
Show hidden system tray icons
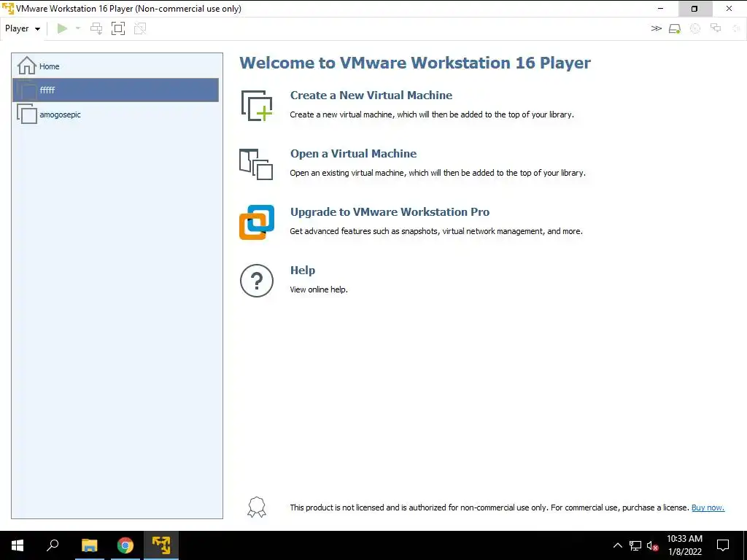click(x=617, y=545)
